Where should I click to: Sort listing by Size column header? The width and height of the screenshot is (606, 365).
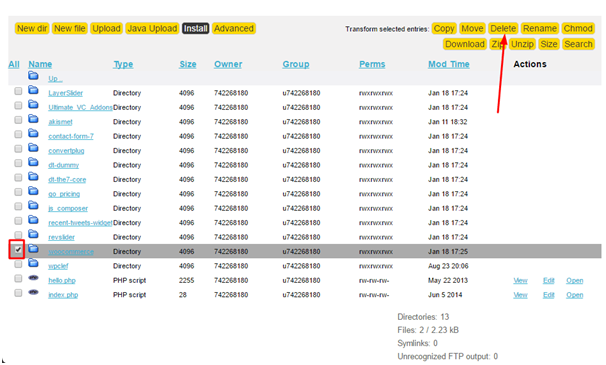(188, 64)
